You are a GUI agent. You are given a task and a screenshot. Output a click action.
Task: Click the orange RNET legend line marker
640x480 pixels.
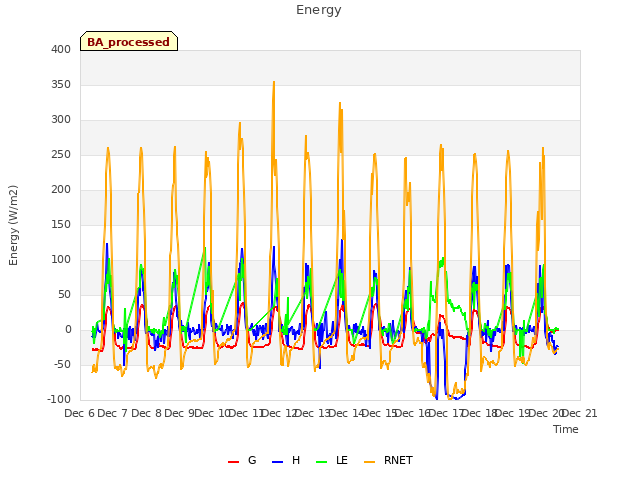(x=369, y=462)
